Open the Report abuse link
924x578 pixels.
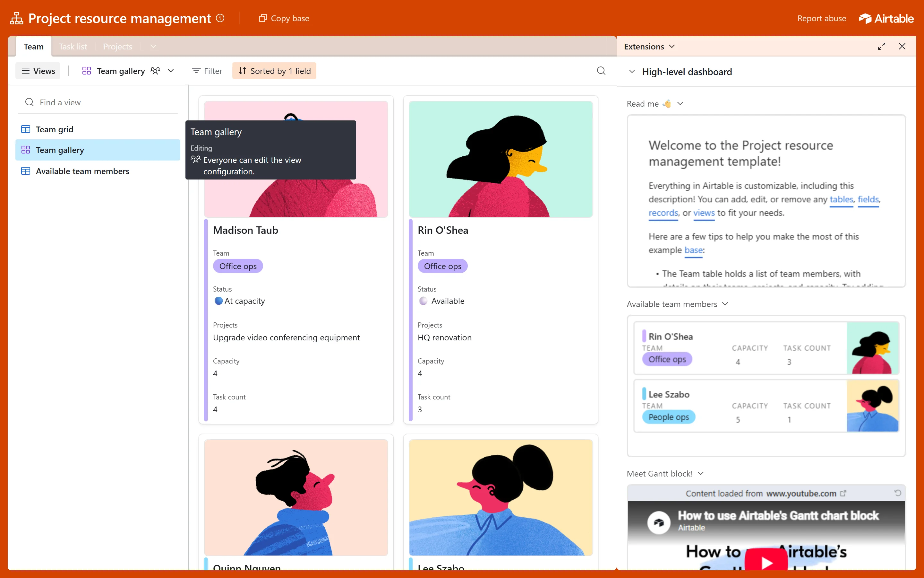coord(822,18)
